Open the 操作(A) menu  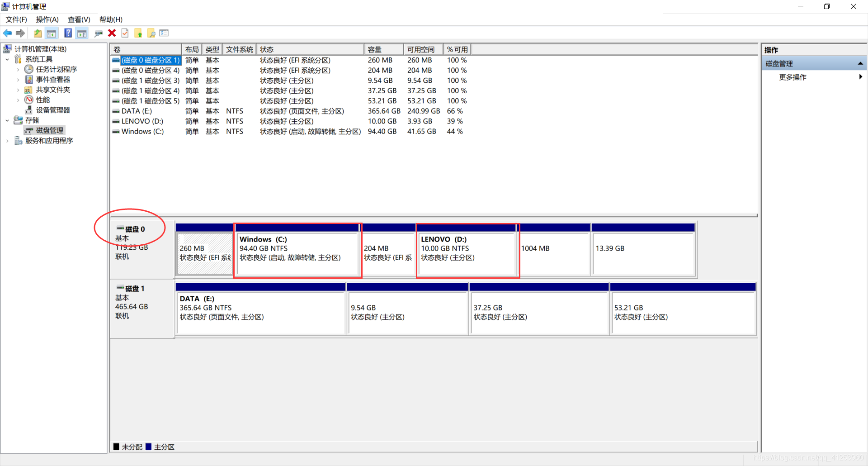pos(47,19)
